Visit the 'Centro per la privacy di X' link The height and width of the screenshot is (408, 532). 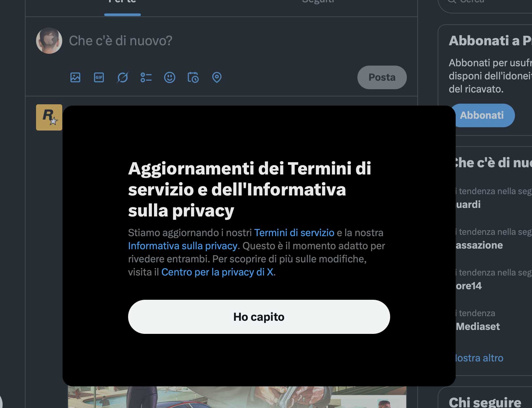(218, 272)
